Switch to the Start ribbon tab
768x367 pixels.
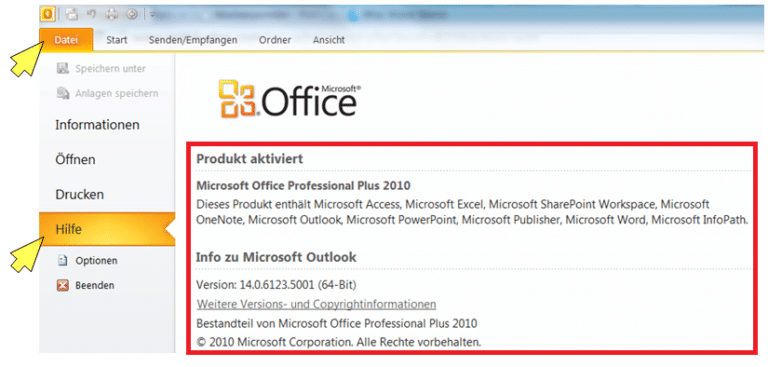click(117, 40)
